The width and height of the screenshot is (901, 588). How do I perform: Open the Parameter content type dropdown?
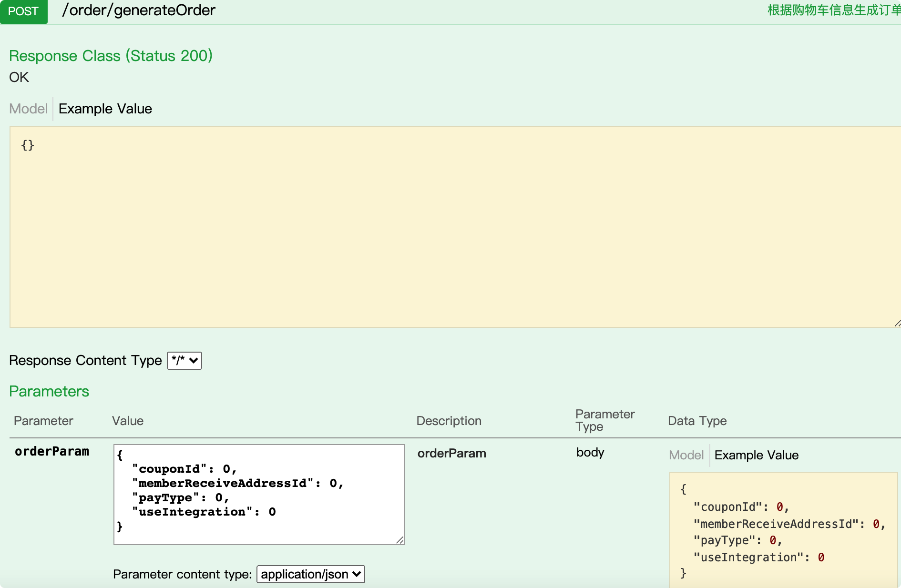311,574
